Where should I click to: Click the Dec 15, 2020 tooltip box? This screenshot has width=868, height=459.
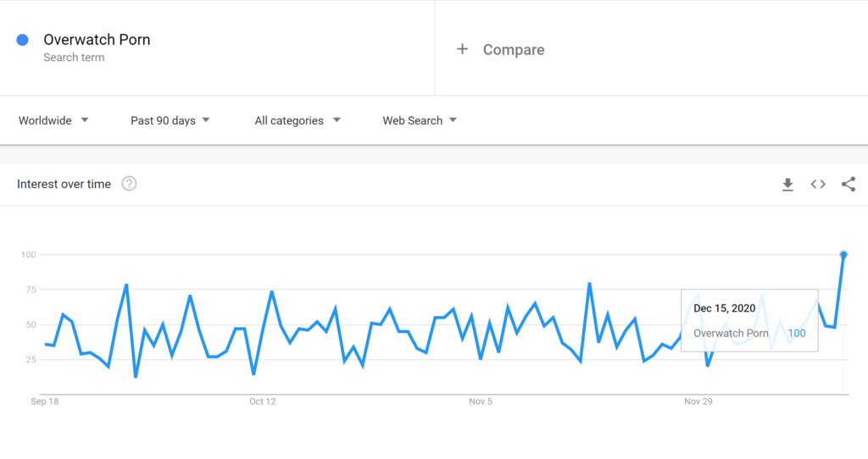pos(749,320)
